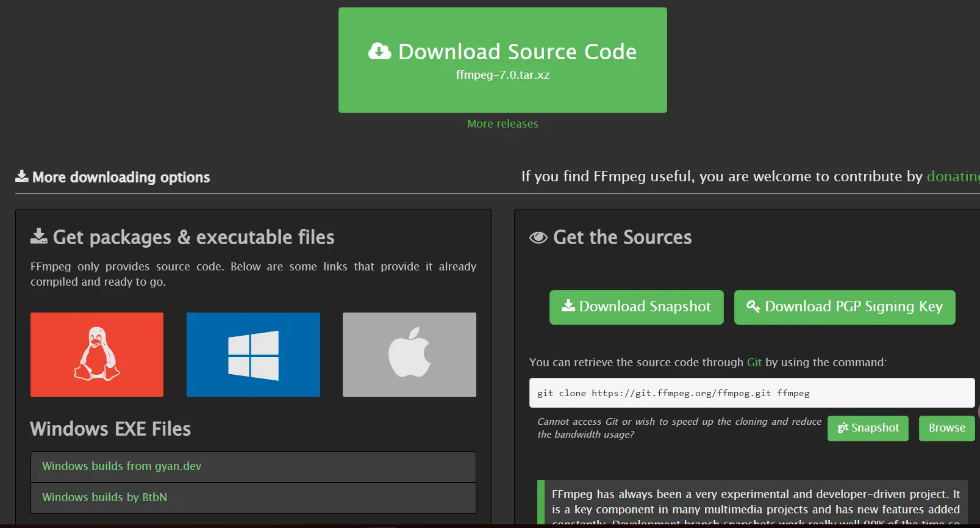Choose the Apple macOS logo tile
980x528 pixels.
pos(409,355)
